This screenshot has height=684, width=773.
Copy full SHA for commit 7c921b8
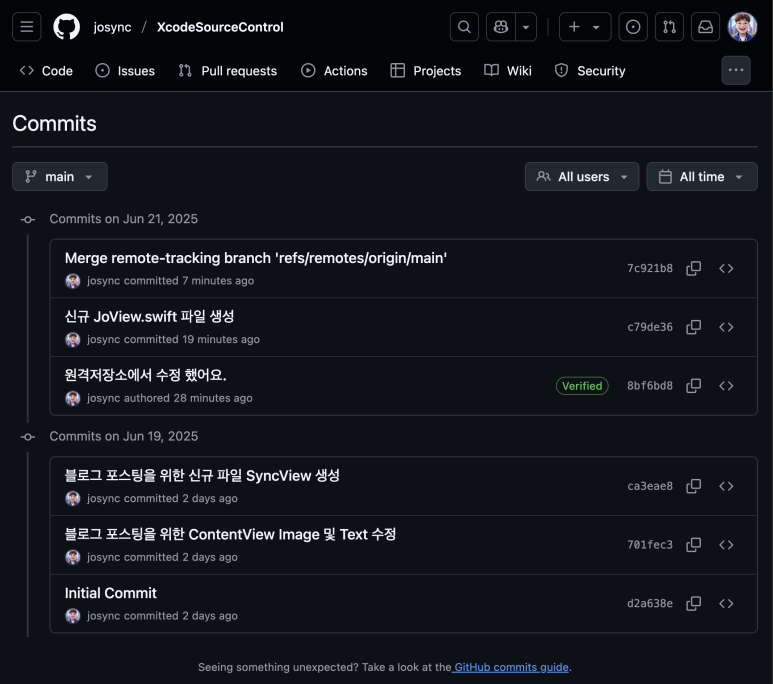coord(694,268)
